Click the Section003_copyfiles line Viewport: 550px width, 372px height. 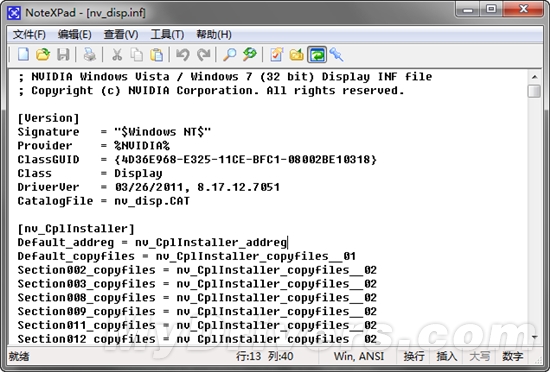coord(197,284)
